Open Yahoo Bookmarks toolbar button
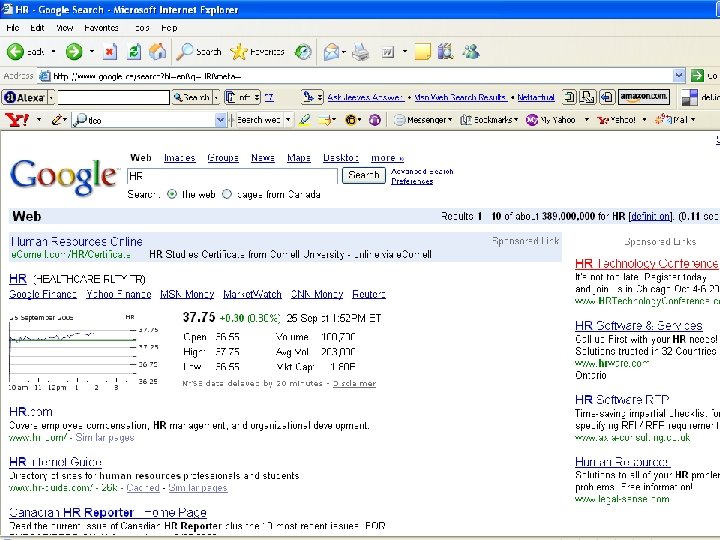Screen dimensions: 720x540 coord(489,120)
